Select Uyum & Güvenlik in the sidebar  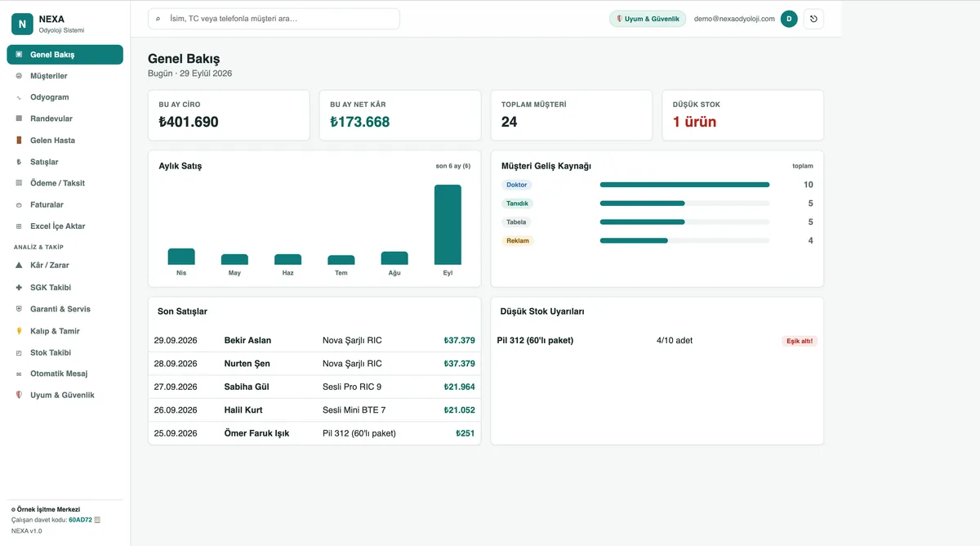coord(65,395)
